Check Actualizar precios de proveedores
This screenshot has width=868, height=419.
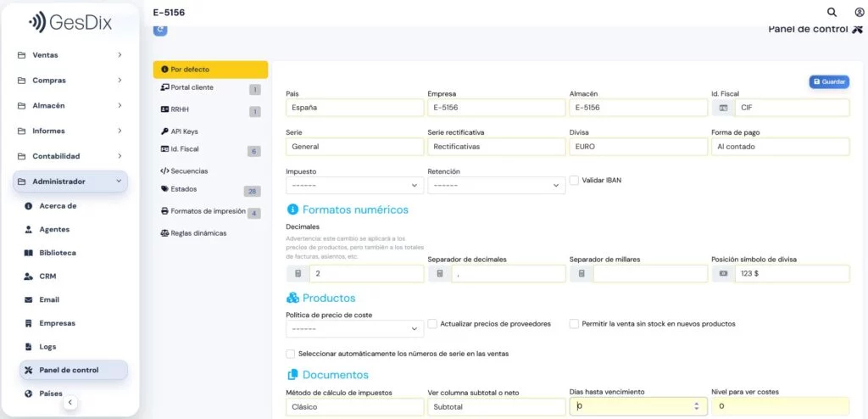click(432, 324)
